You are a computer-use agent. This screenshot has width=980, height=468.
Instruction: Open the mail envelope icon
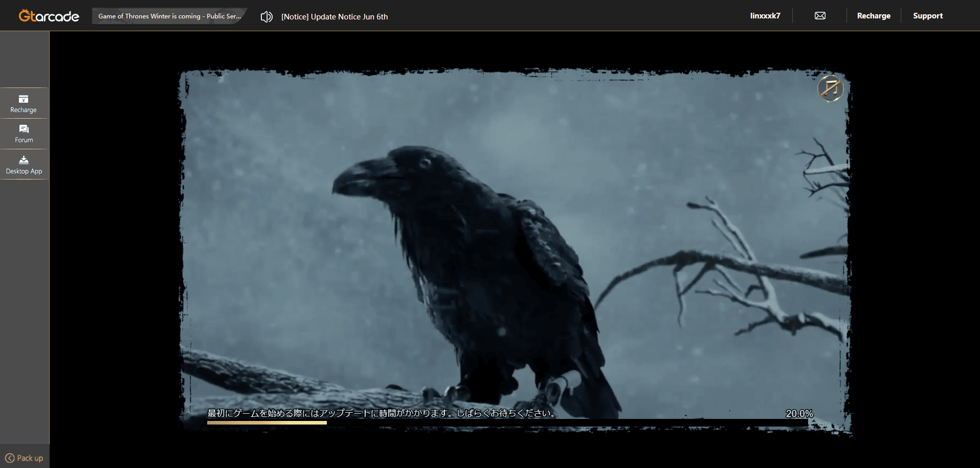click(820, 16)
